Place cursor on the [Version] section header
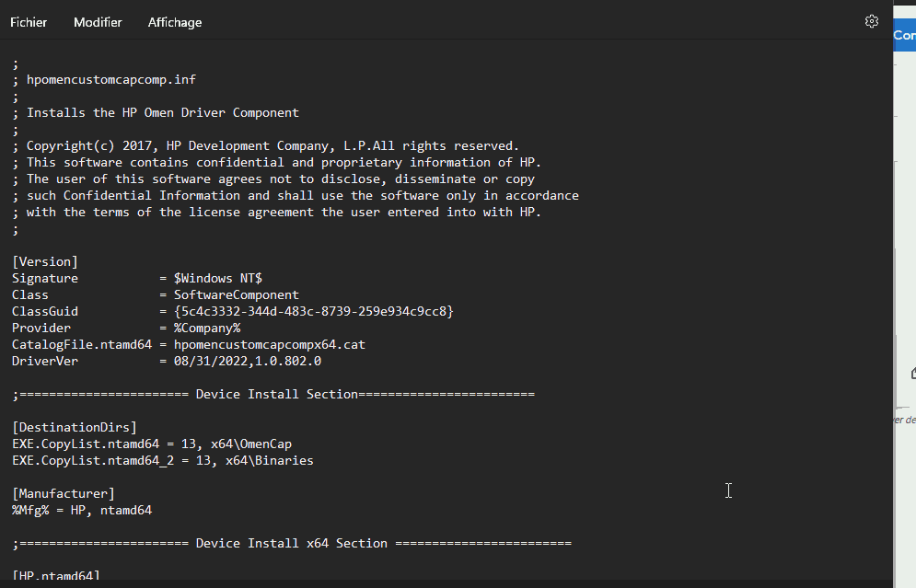 (45, 262)
